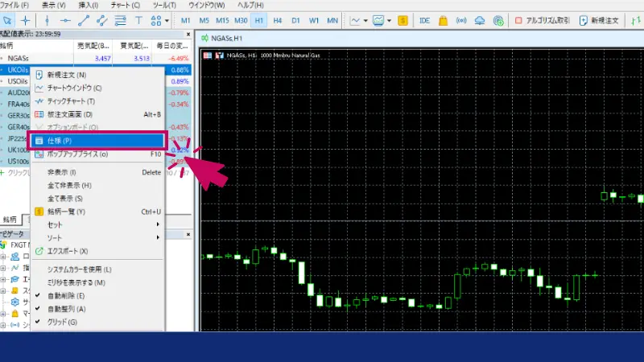The image size is (644, 362).
Task: Expand the ソート submenu
Action: pyautogui.click(x=97, y=238)
